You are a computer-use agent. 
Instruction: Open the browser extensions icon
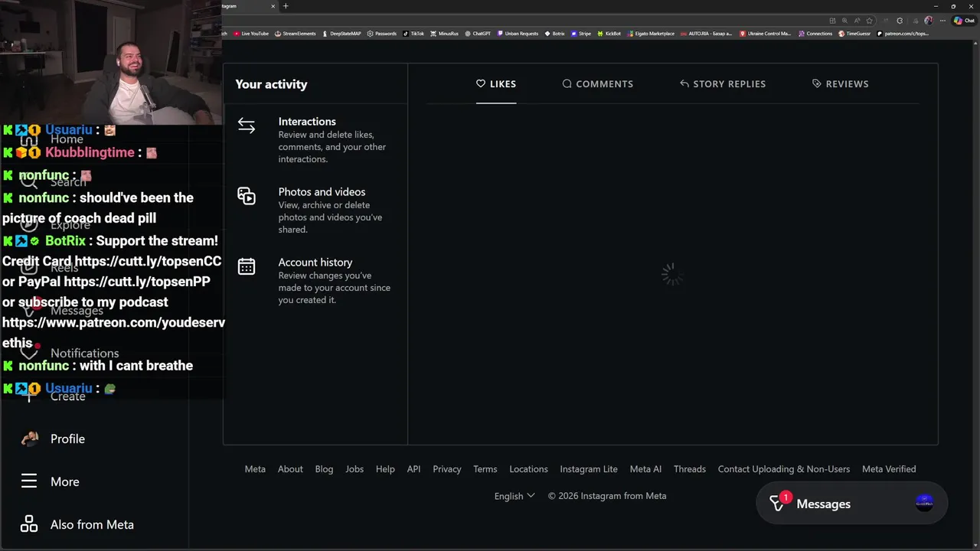(x=900, y=21)
